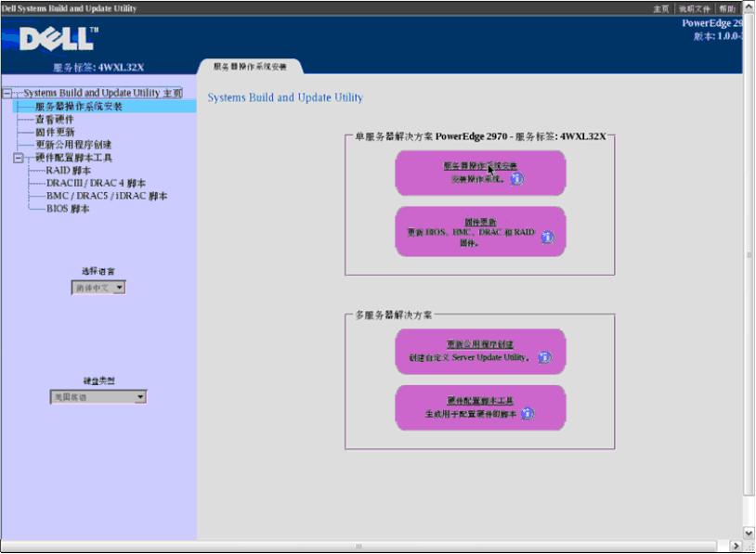Open 帮助 in the top bar
Viewport: 756px width, 554px height.
[727, 8]
